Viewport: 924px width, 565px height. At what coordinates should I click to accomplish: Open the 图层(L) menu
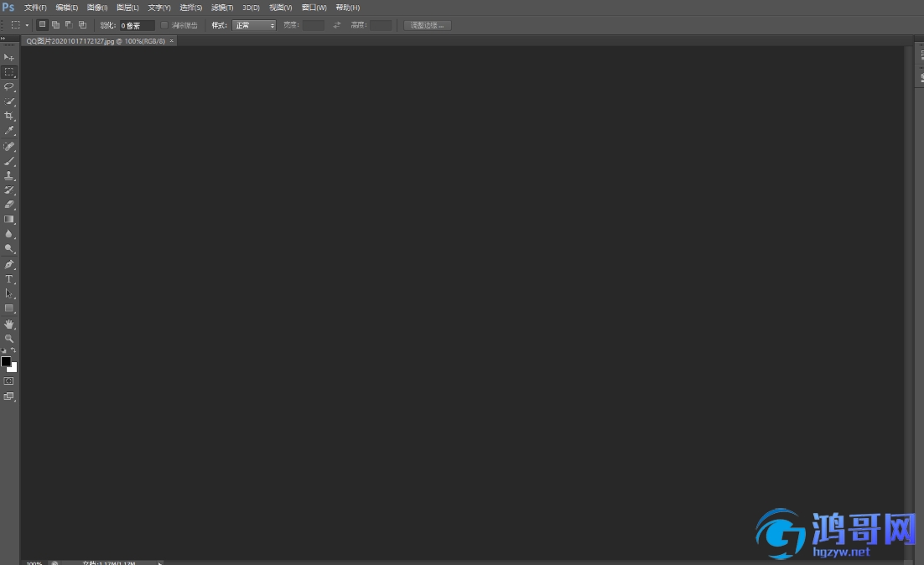click(x=128, y=8)
